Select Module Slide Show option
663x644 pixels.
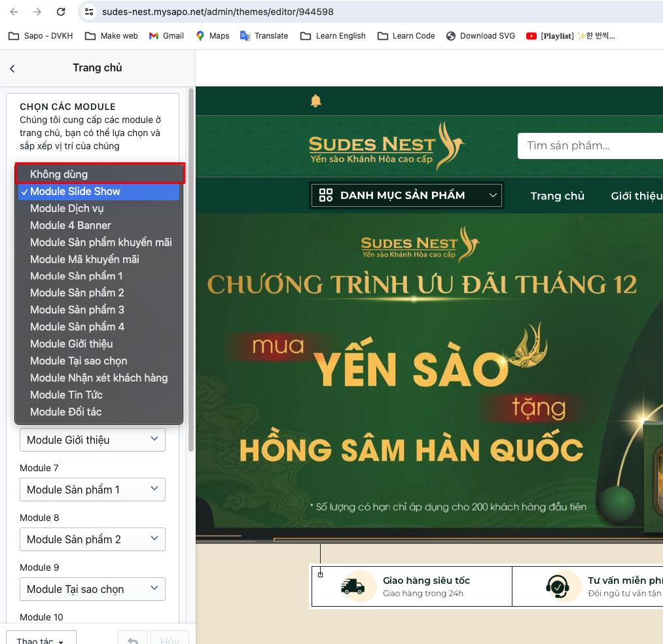click(99, 191)
